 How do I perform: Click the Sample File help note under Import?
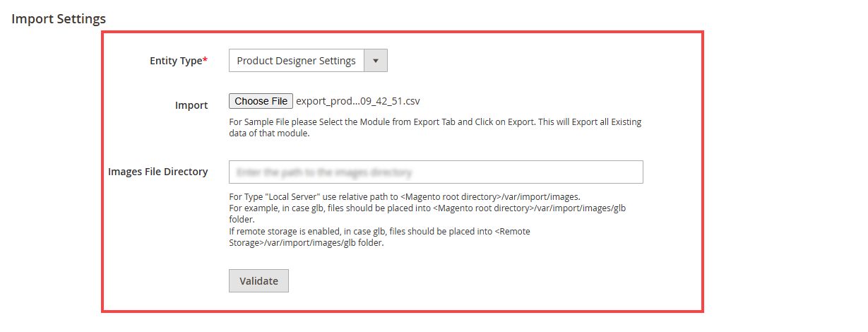coord(435,122)
